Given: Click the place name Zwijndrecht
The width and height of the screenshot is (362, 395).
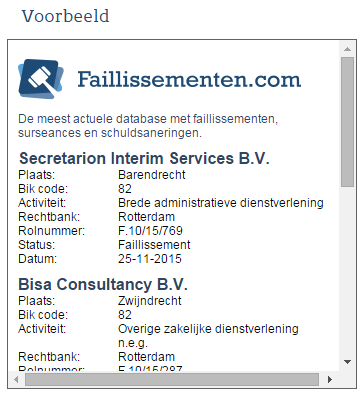Looking at the screenshot, I should (x=150, y=301).
